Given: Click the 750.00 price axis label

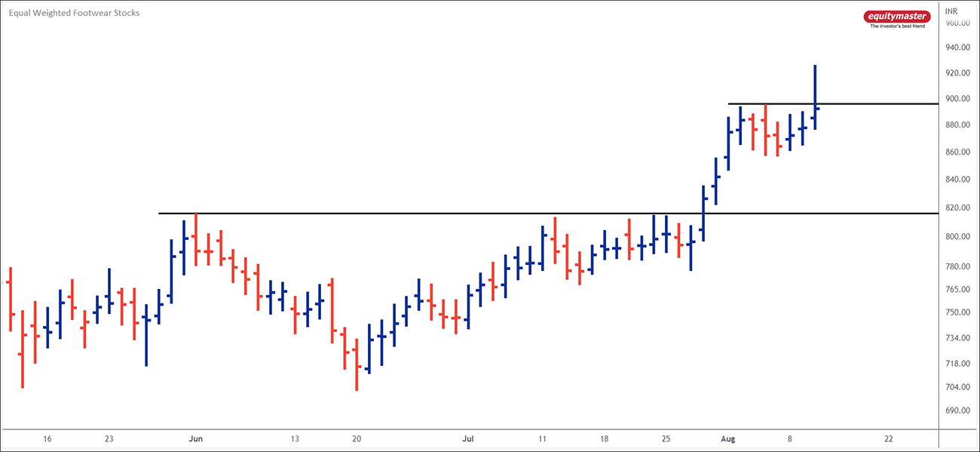Looking at the screenshot, I should pyautogui.click(x=957, y=312).
